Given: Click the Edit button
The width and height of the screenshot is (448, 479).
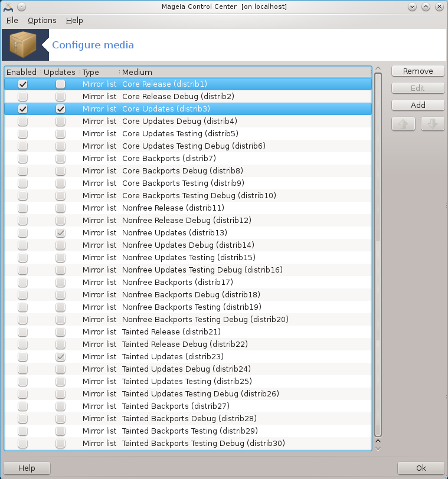Looking at the screenshot, I should point(418,88).
